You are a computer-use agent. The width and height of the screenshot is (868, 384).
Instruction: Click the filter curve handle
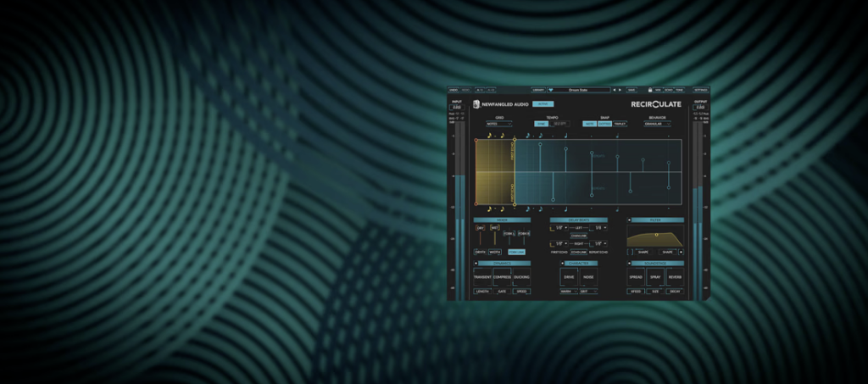coord(657,235)
